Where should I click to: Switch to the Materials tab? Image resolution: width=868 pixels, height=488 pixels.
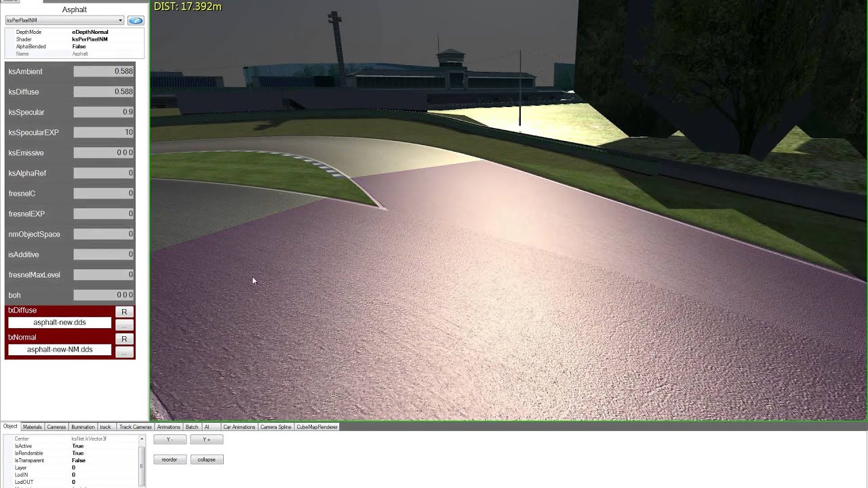pos(33,427)
